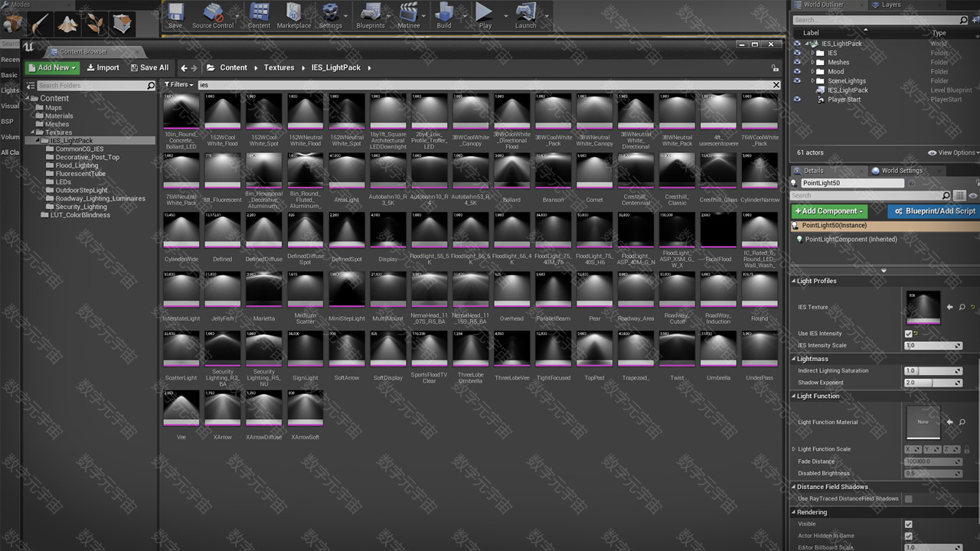Image resolution: width=980 pixels, height=551 pixels.
Task: Adjust the Shadow Exponent slider
Action: pyautogui.click(x=933, y=383)
